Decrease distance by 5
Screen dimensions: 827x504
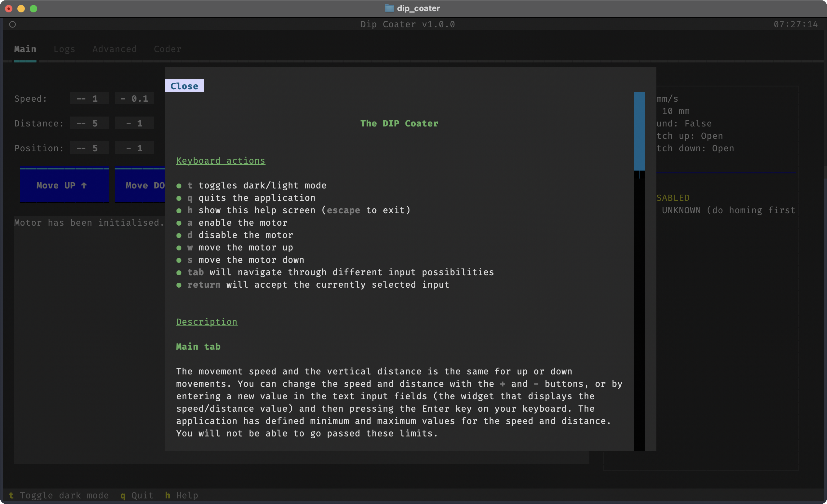[x=89, y=123]
